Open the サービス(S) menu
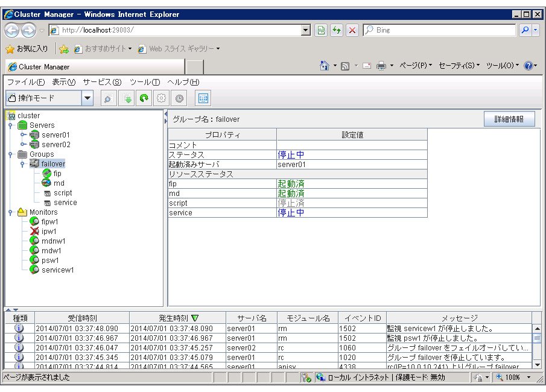 [102, 82]
